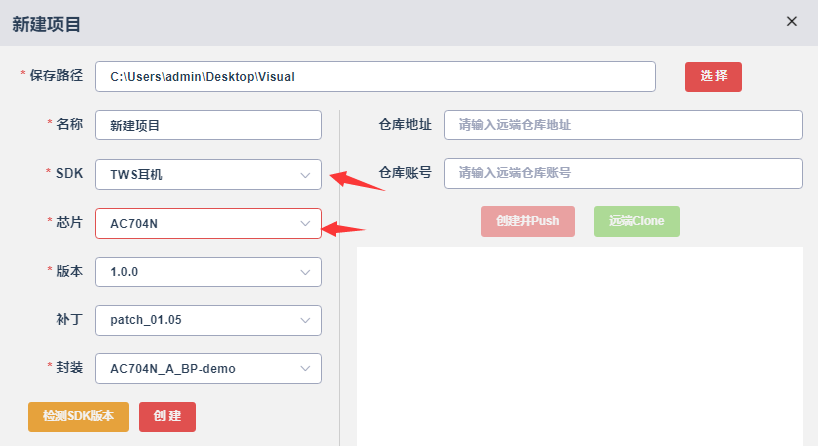The height and width of the screenshot is (446, 818).
Task: Click the green 远端Clone button
Action: point(637,221)
